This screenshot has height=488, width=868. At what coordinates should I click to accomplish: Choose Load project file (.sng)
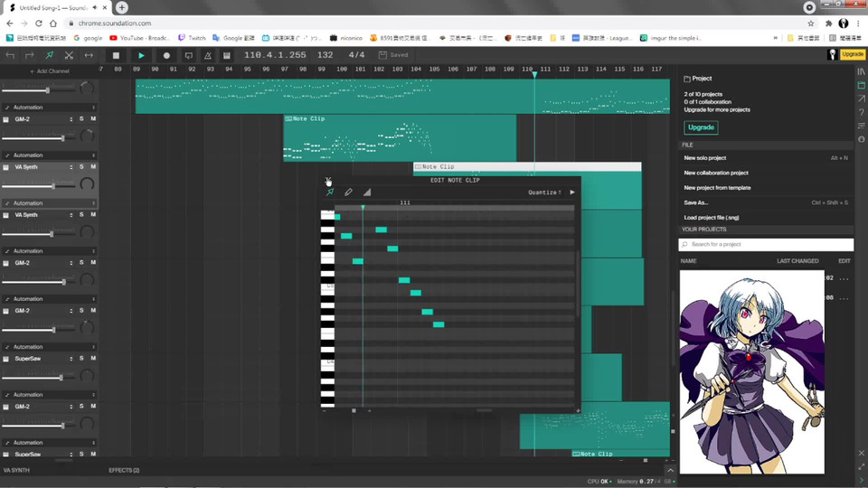[712, 218]
